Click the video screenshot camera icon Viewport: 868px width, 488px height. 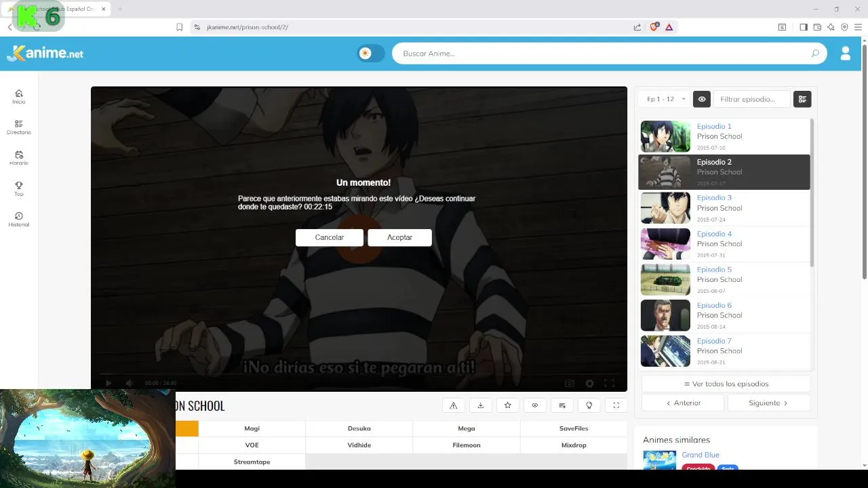(570, 383)
